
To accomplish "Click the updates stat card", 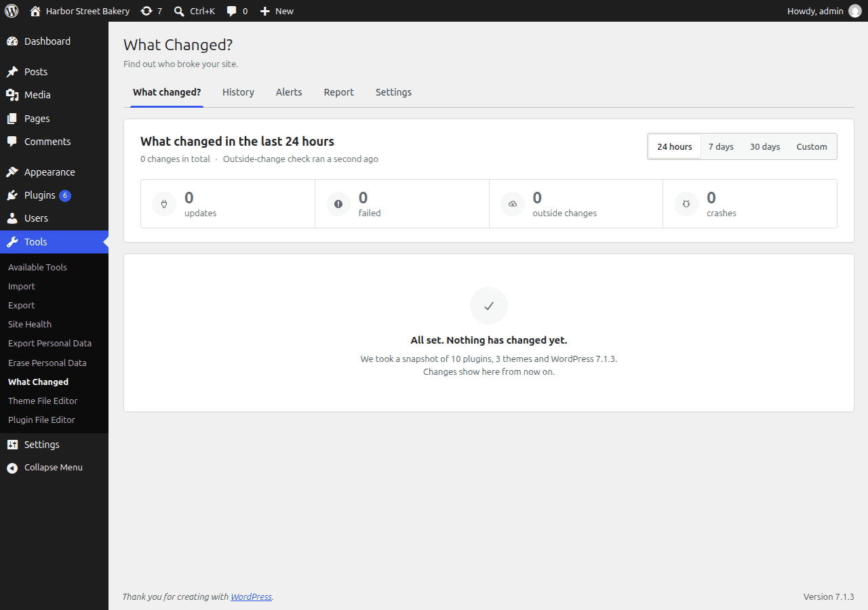I will point(228,203).
